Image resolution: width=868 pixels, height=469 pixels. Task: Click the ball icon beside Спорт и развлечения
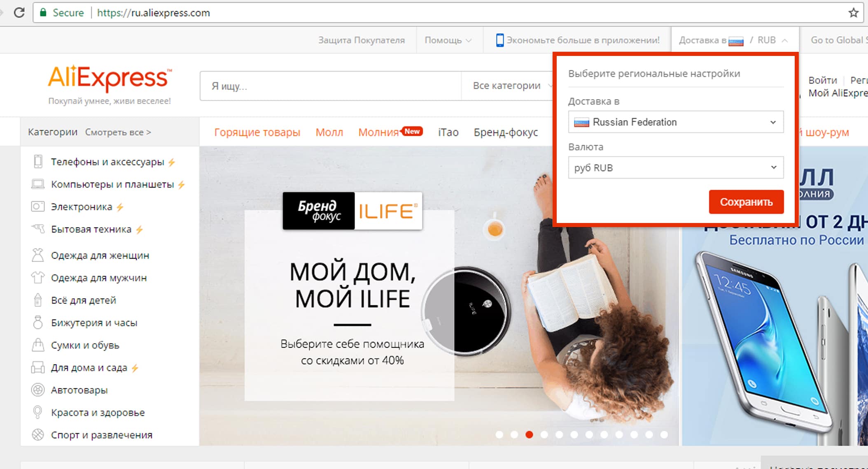coord(38,434)
